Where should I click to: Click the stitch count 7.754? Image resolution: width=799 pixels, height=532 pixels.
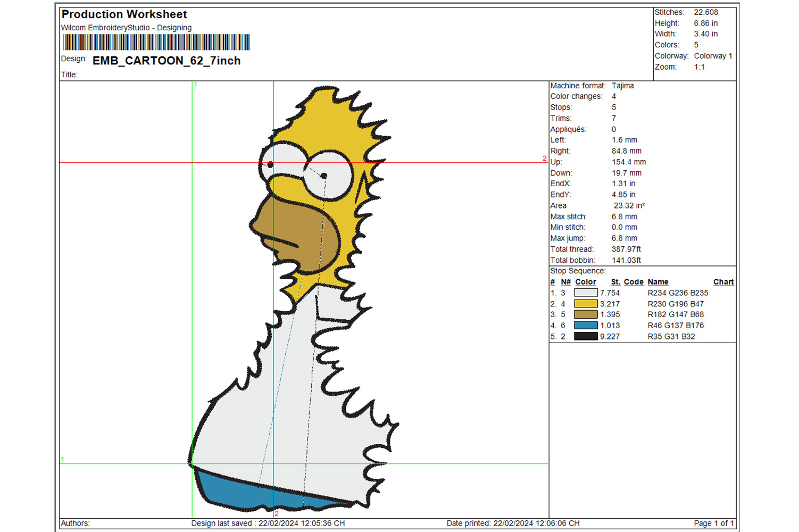(610, 293)
